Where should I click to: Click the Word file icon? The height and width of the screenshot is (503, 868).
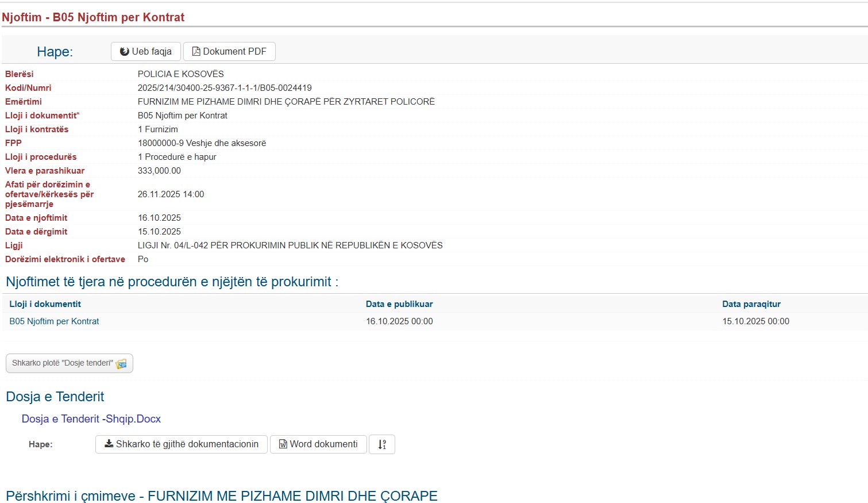pos(283,444)
